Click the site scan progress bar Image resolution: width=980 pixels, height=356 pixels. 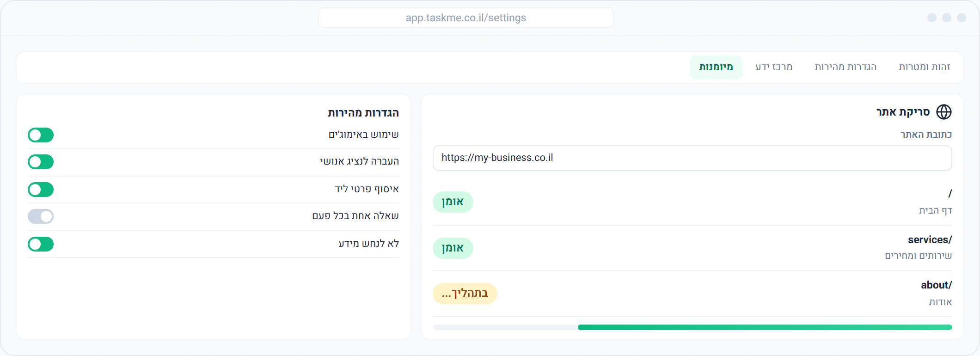(692, 327)
